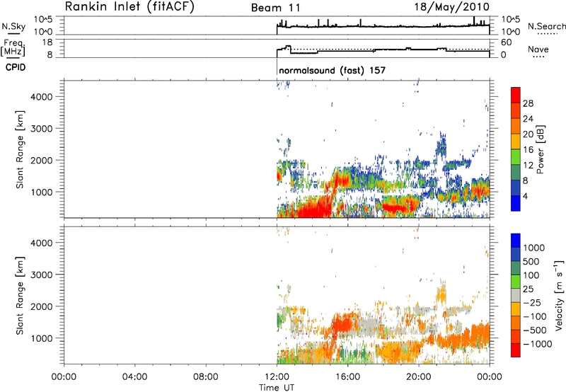Select the "08:00" time tick label
The height and width of the screenshot is (392, 566).
(x=206, y=377)
